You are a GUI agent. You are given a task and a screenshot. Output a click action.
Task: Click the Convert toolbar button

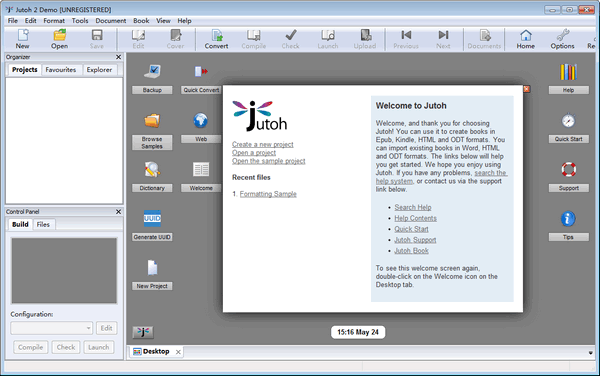pos(216,39)
